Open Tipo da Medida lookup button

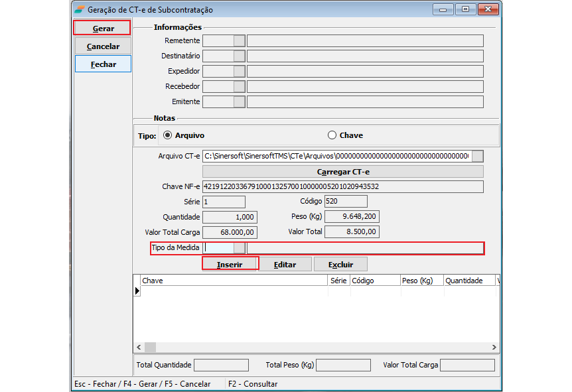click(239, 248)
